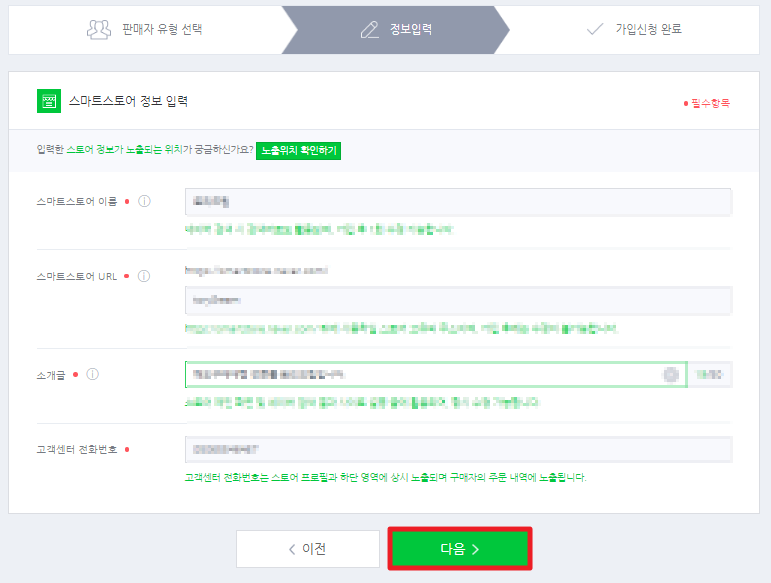Click the 스토어 정보가 노출되는 위치 green text

click(x=124, y=149)
